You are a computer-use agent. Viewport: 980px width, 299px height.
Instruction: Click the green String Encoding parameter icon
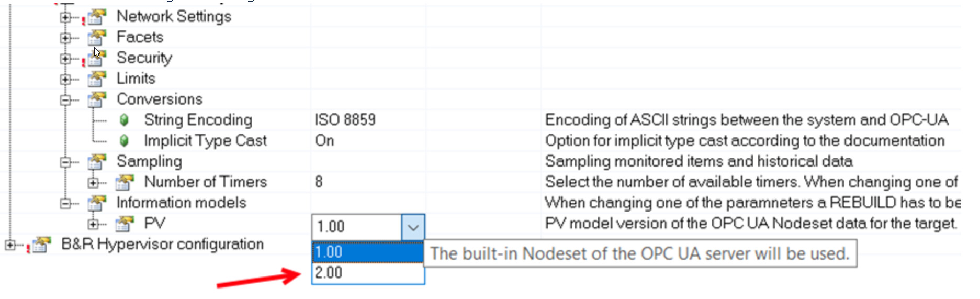point(124,120)
